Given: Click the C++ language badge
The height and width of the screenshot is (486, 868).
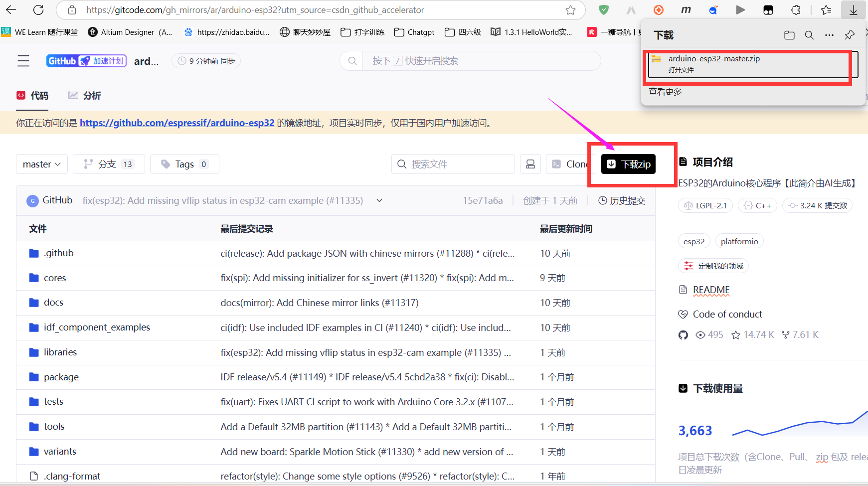Looking at the screenshot, I should pos(757,205).
